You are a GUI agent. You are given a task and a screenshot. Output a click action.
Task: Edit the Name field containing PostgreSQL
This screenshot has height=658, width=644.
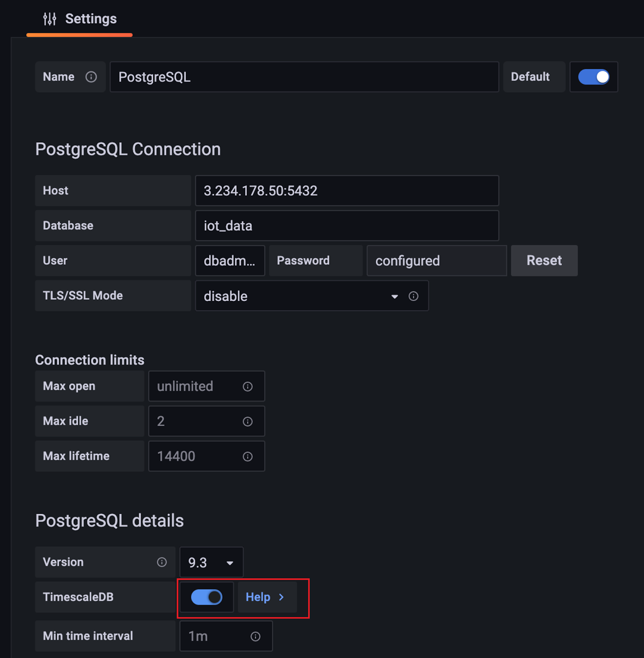tap(304, 77)
